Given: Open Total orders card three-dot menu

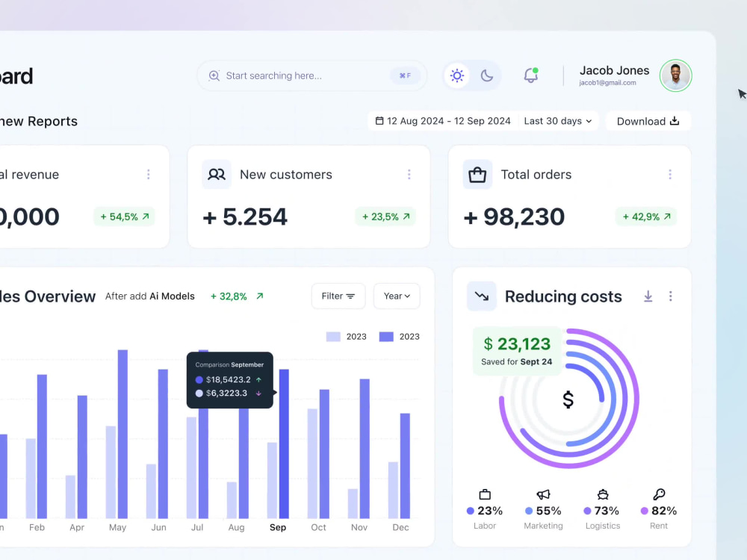Looking at the screenshot, I should pyautogui.click(x=670, y=175).
